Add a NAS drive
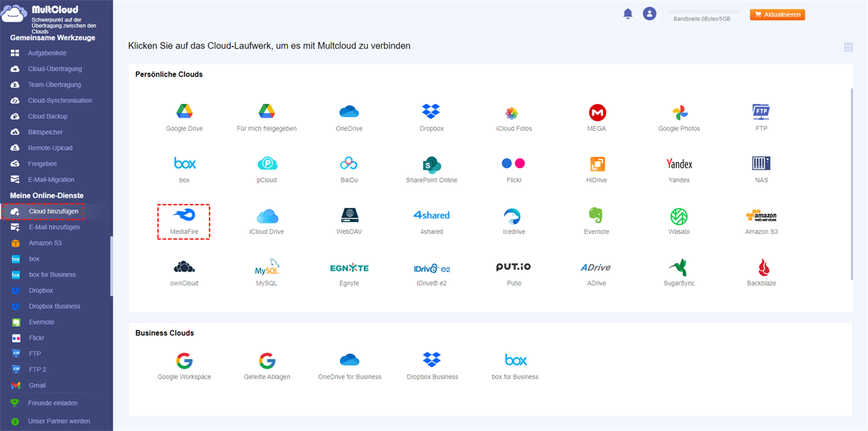868x431 pixels. (761, 163)
